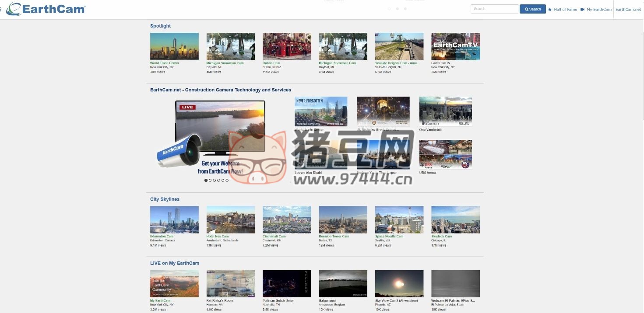The width and height of the screenshot is (644, 313).
Task: Click the World Trade Center spotlight thumbnail
Action: [x=174, y=46]
